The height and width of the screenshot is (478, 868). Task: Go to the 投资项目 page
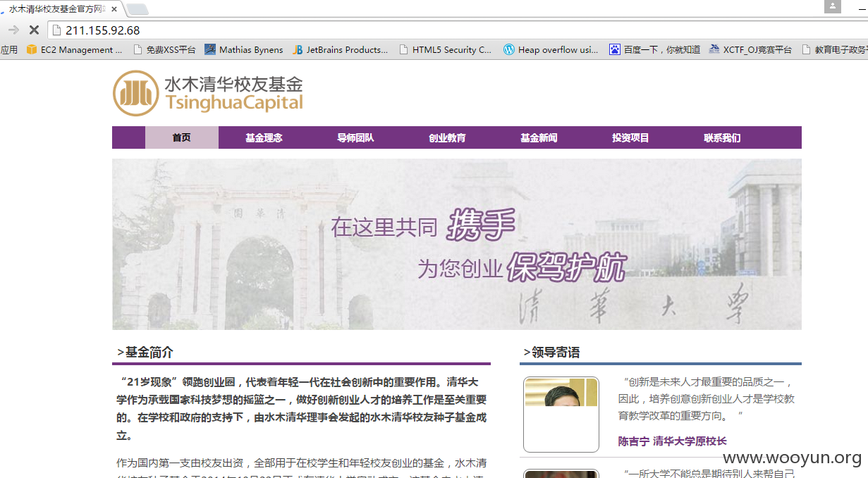click(x=630, y=137)
